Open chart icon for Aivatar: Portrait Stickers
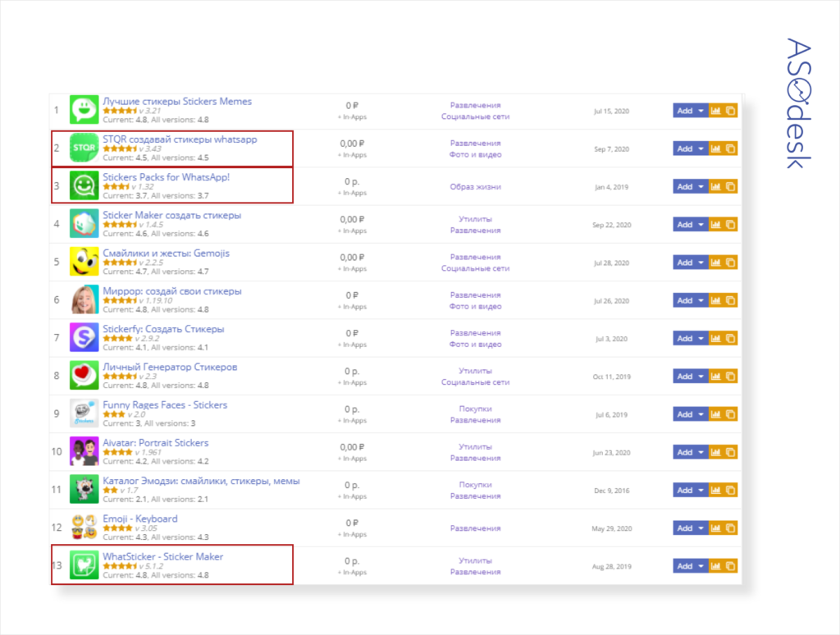 715,452
